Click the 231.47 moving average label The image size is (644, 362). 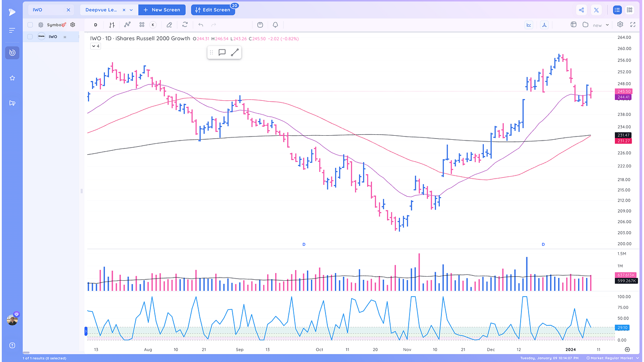(x=623, y=135)
